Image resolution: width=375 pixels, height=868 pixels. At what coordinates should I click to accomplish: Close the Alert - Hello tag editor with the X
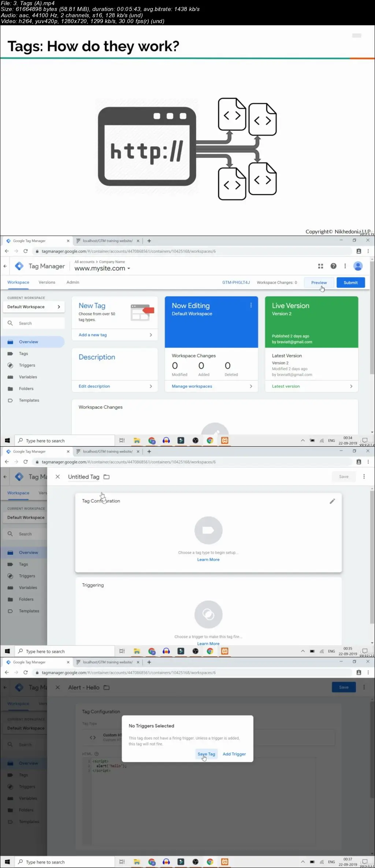tap(57, 687)
